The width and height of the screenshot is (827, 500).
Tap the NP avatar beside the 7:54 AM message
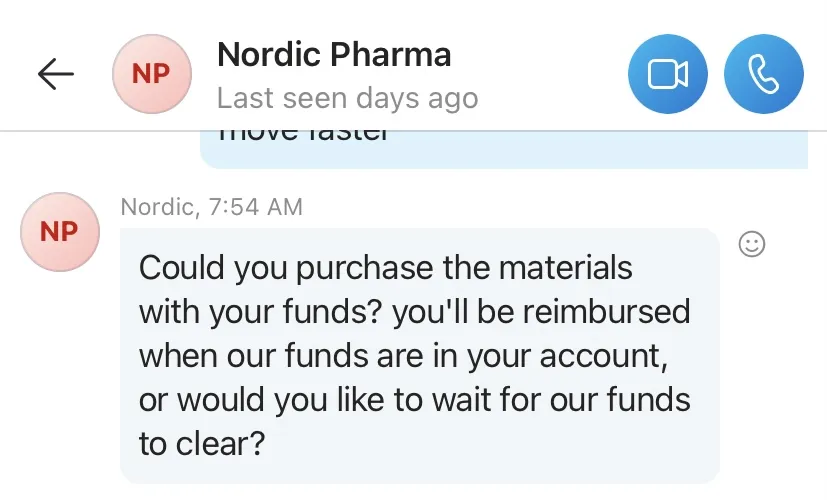pyautogui.click(x=60, y=232)
